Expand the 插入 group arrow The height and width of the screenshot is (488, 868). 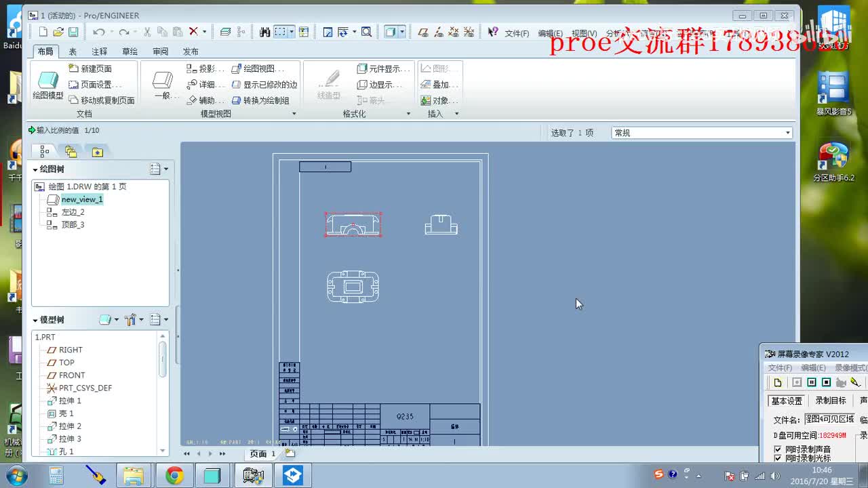coord(456,114)
